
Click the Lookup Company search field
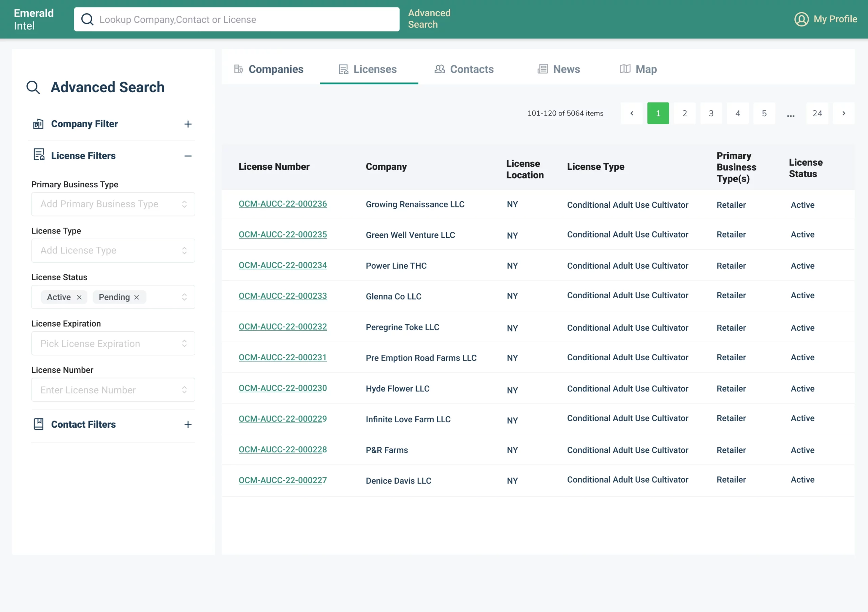(x=237, y=19)
